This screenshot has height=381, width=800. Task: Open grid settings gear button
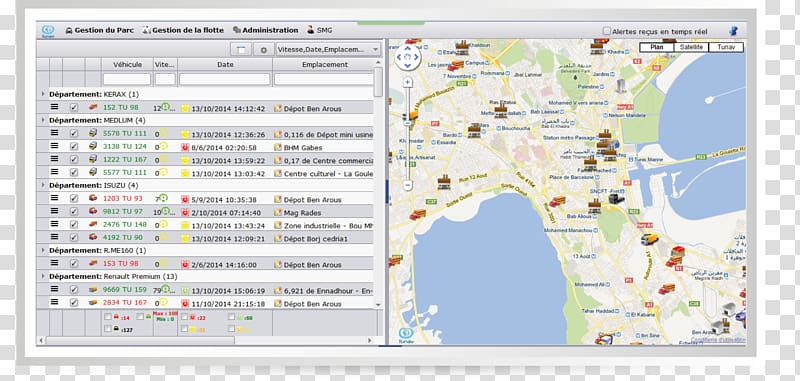click(x=263, y=49)
